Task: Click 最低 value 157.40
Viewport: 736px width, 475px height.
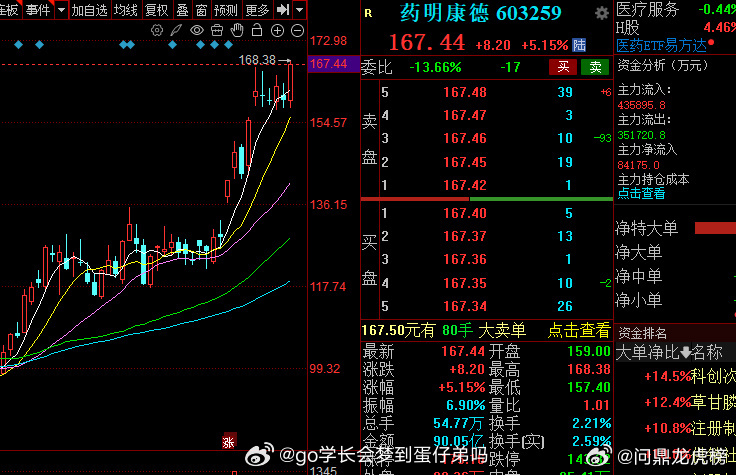Action: click(589, 387)
